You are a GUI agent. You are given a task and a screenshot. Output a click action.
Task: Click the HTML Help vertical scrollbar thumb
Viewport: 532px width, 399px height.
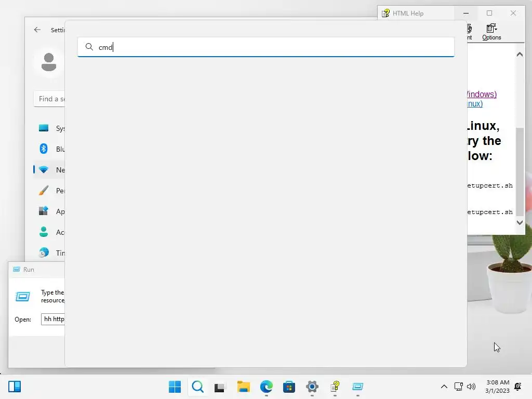click(x=520, y=171)
